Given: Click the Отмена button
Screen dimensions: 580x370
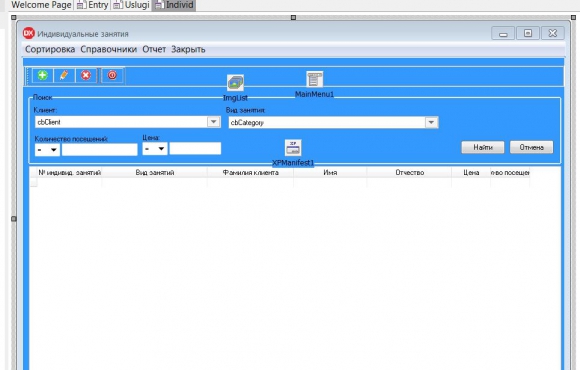Looking at the screenshot, I should 532,147.
